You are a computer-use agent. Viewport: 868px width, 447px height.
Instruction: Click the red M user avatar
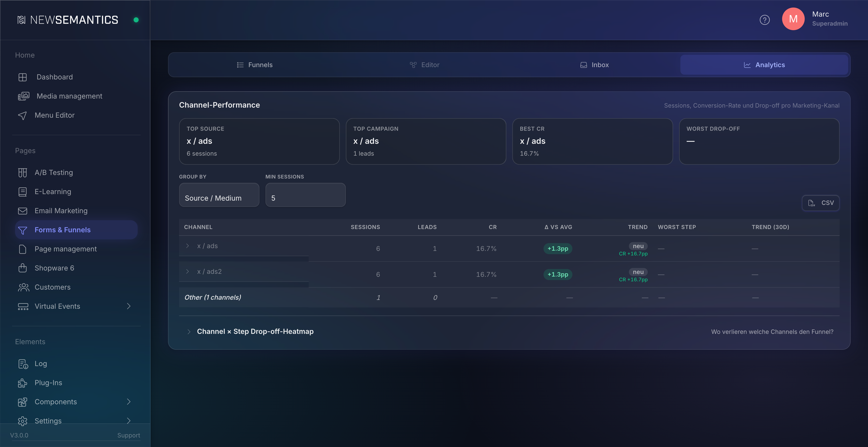(x=793, y=19)
